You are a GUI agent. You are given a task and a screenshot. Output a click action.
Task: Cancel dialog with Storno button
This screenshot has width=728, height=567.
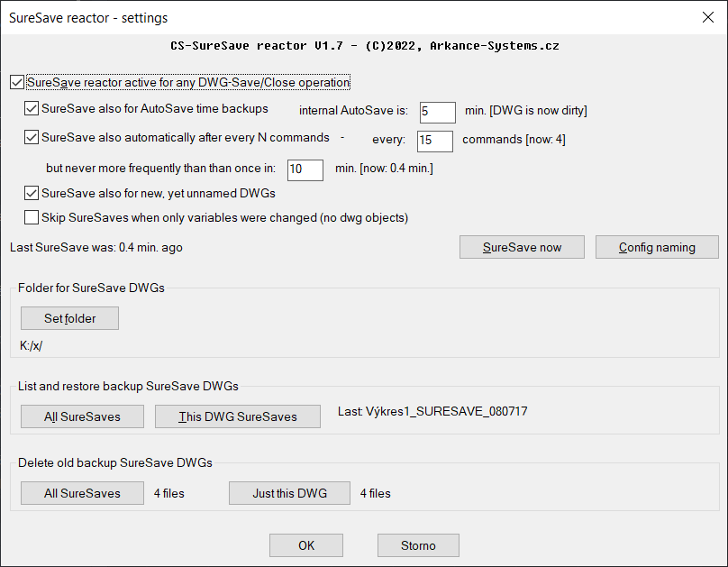(418, 545)
